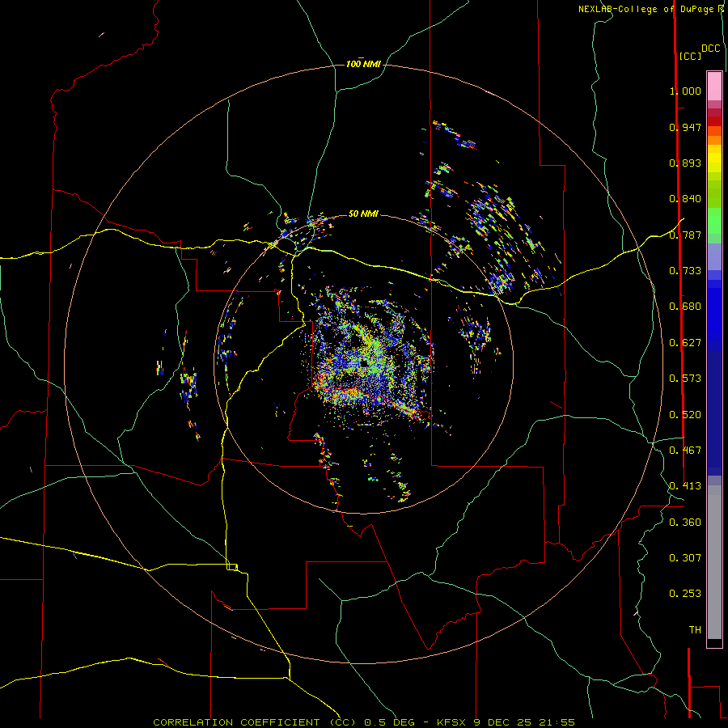Image resolution: width=728 pixels, height=728 pixels.
Task: Click the 0.413 legend value
Action: pos(685,486)
